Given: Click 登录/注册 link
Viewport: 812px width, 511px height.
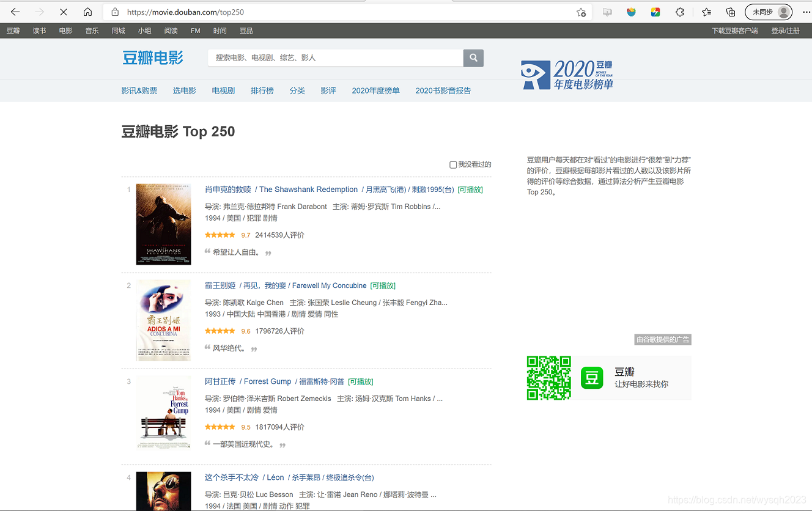Looking at the screenshot, I should click(786, 31).
